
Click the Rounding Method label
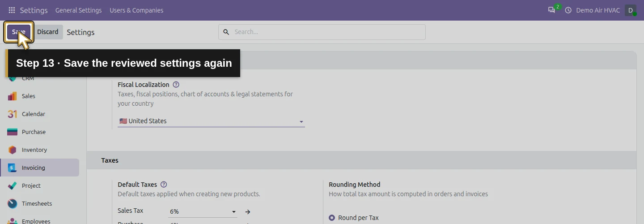354,184
